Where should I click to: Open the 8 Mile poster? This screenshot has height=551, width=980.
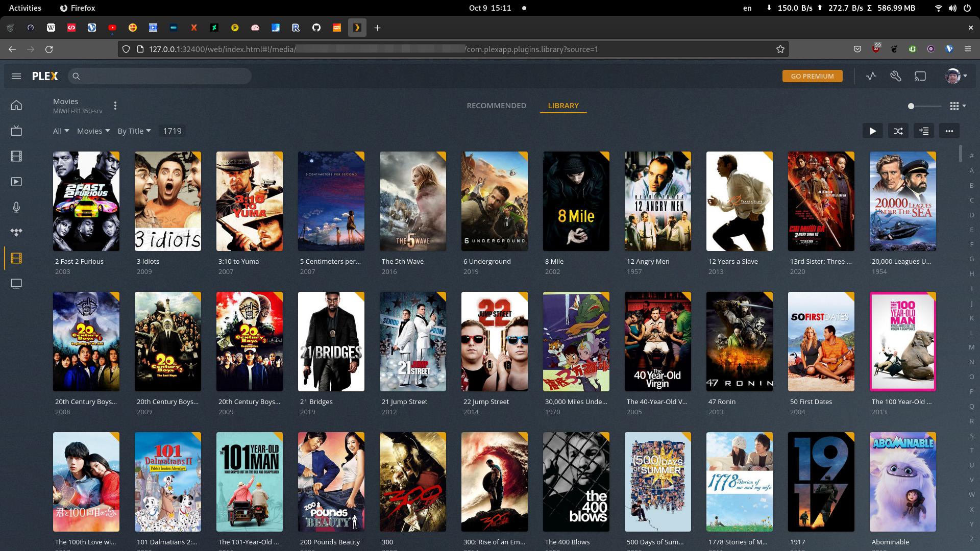(x=576, y=201)
